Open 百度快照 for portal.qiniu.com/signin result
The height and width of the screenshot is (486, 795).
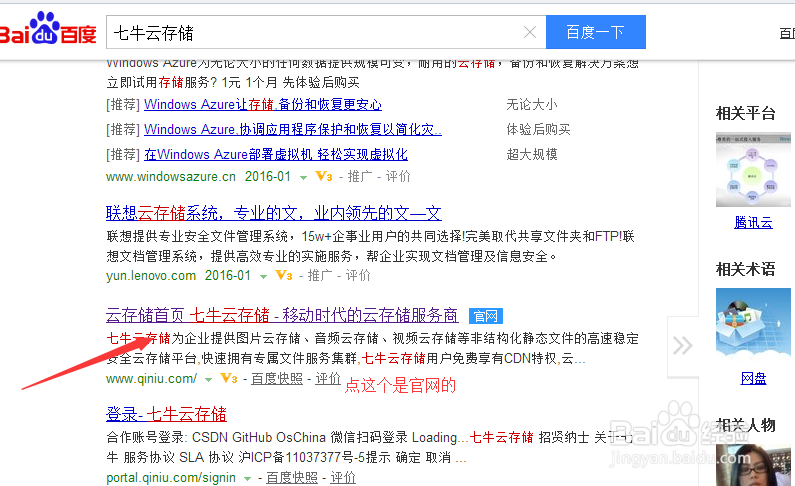292,477
